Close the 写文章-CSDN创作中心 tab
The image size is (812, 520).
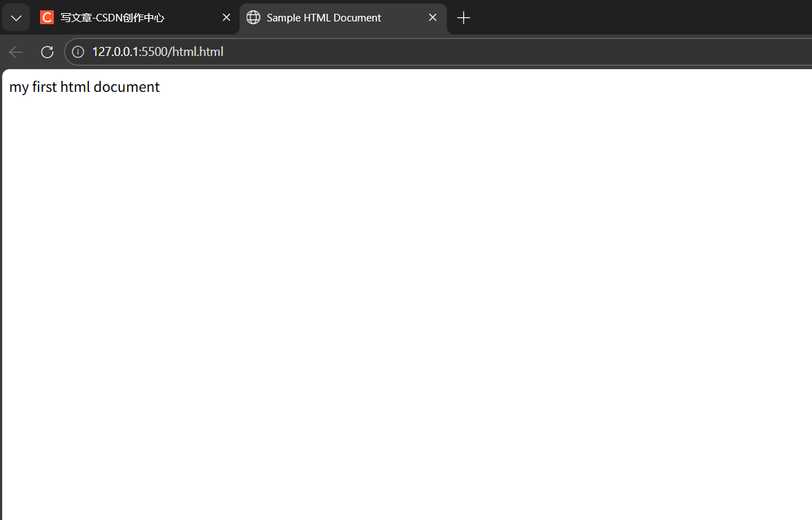pyautogui.click(x=226, y=18)
